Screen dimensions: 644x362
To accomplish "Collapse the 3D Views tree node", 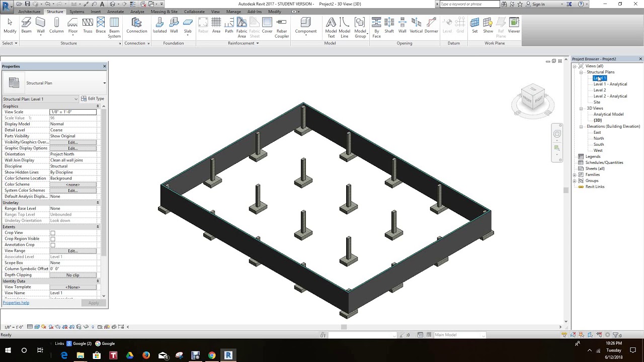I will [581, 108].
